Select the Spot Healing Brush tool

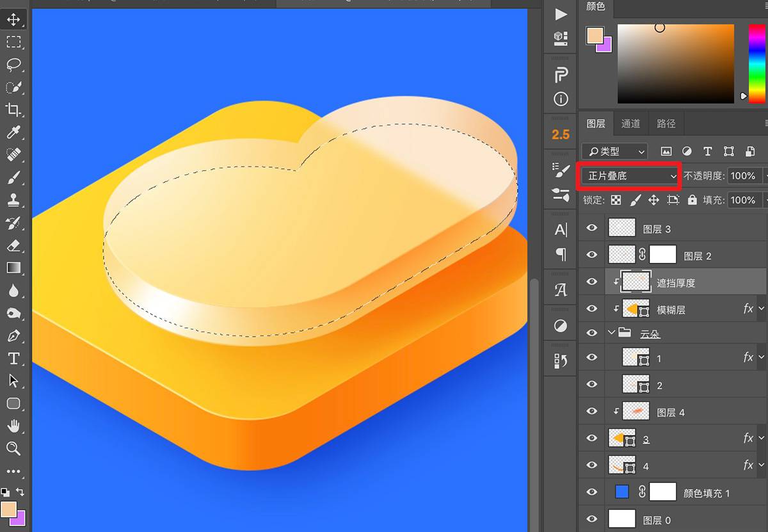pos(13,155)
